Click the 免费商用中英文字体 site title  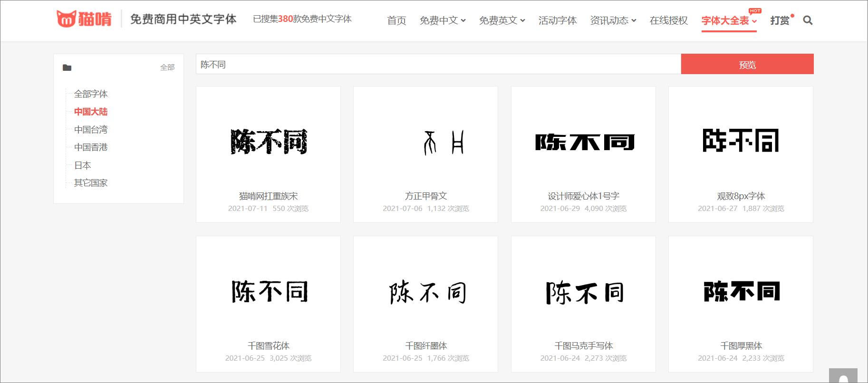coord(183,19)
